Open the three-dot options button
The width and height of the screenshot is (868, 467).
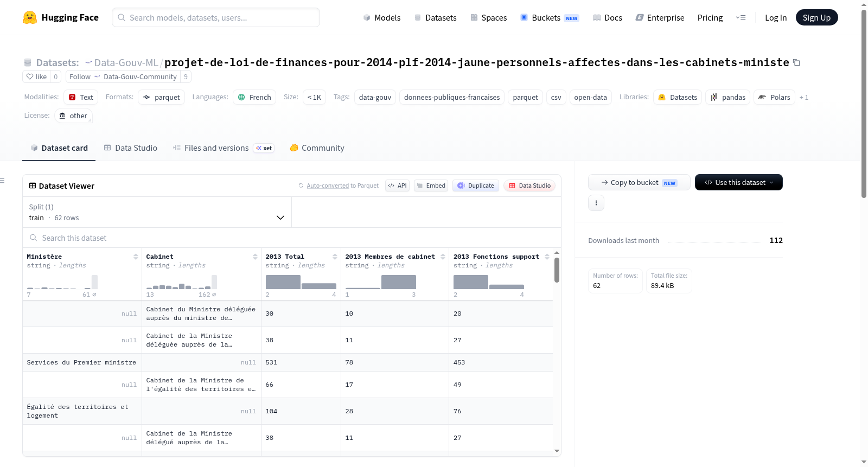coord(596,203)
